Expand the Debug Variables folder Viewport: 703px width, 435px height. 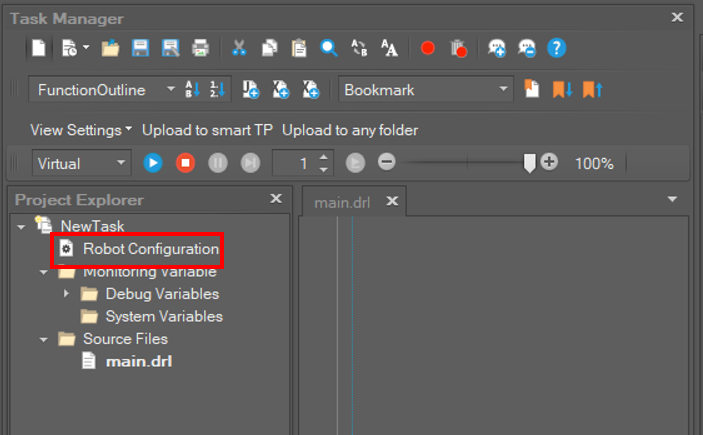tap(67, 294)
